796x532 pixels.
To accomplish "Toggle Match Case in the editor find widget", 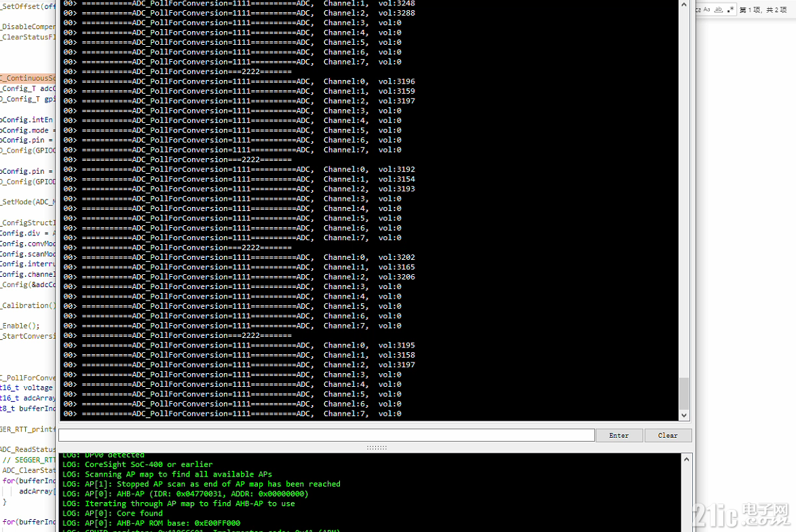I will click(706, 9).
